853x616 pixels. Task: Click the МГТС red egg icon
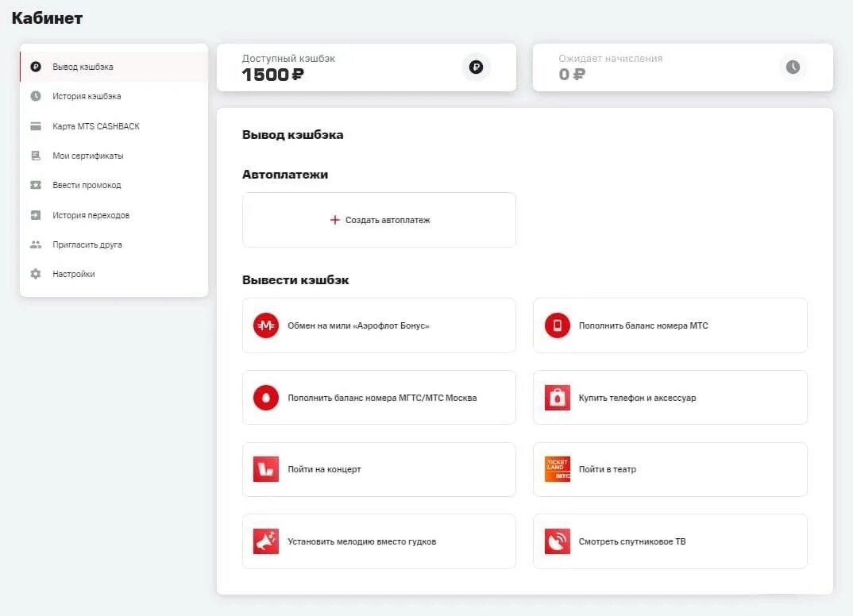tap(266, 398)
